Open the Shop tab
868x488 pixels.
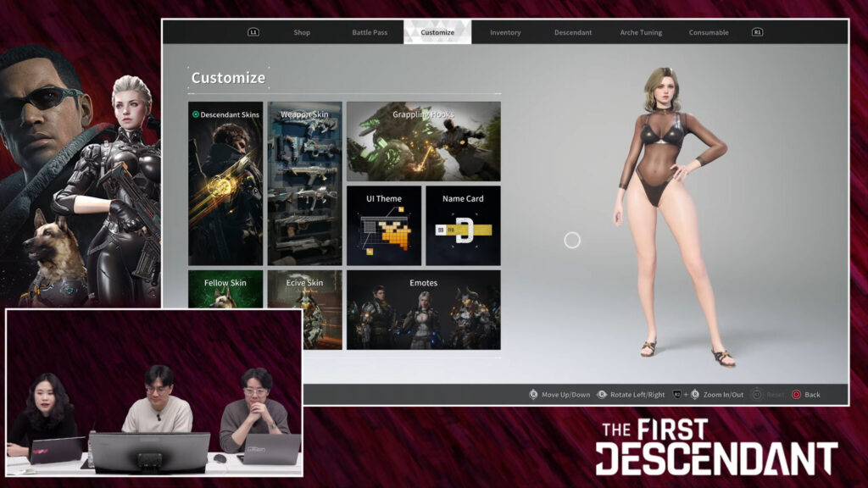(302, 32)
